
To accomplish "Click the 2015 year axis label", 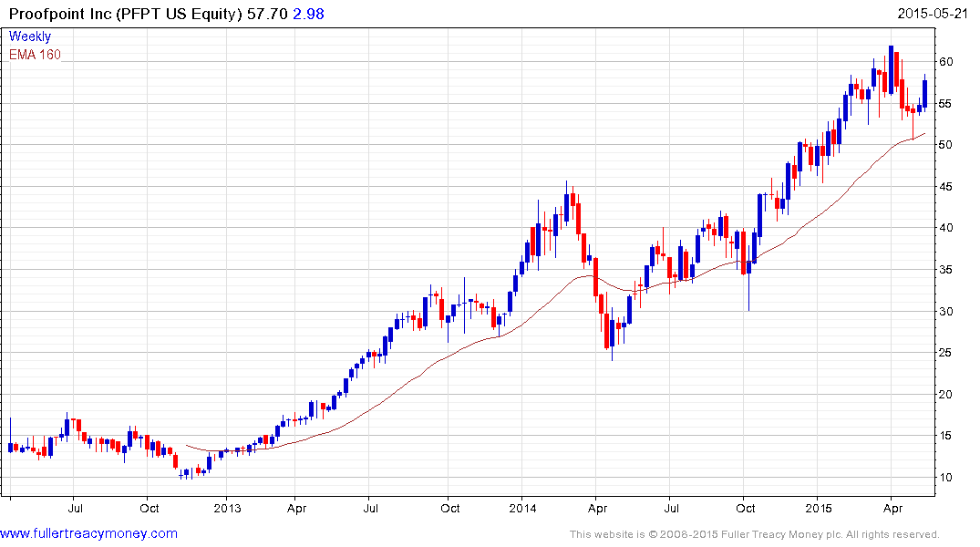I will tap(818, 508).
